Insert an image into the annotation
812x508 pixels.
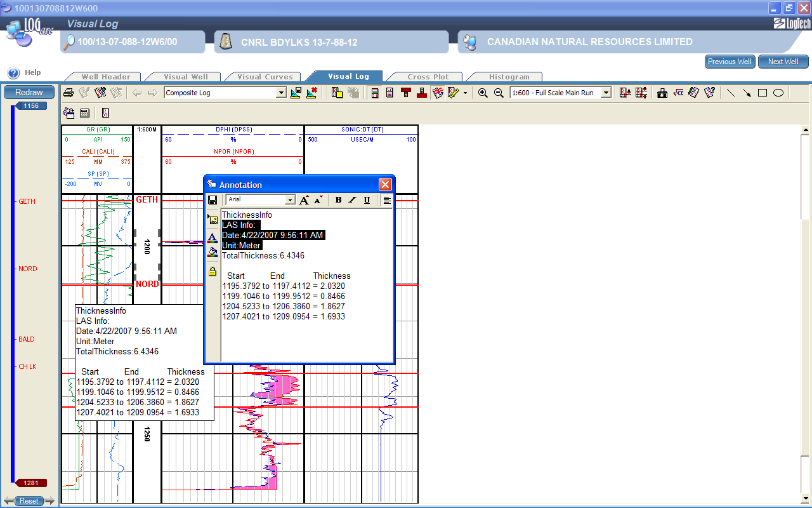pos(213,220)
